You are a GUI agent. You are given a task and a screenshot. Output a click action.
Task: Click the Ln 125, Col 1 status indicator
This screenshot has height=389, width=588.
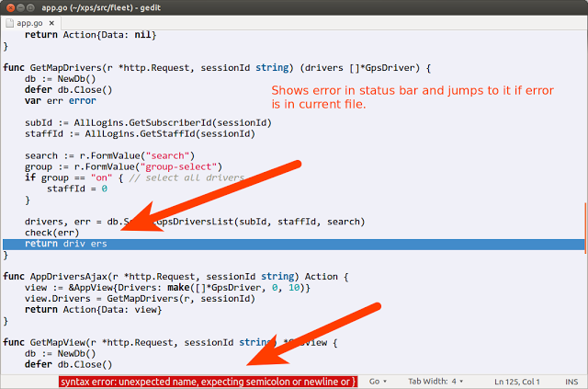[516, 382]
